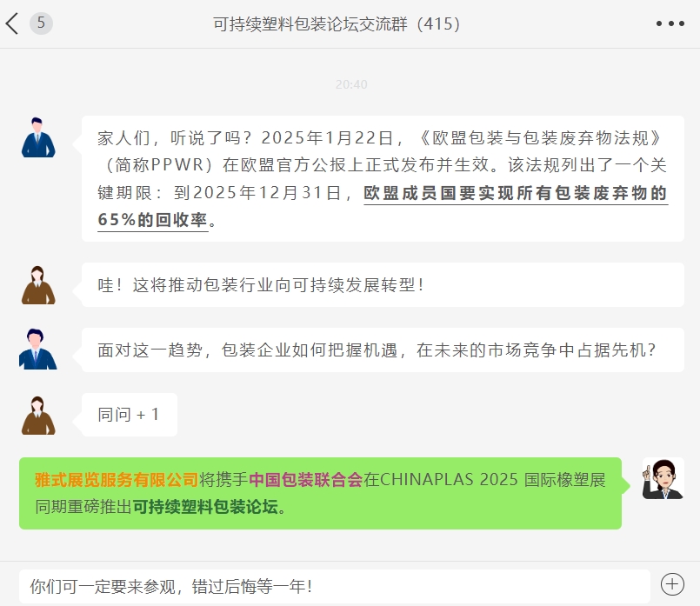Tap avatar of first blue-suit sender

pyautogui.click(x=38, y=137)
